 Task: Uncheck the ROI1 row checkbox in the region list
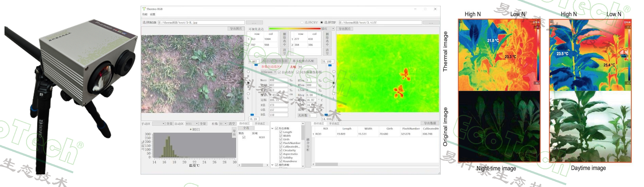244,137
